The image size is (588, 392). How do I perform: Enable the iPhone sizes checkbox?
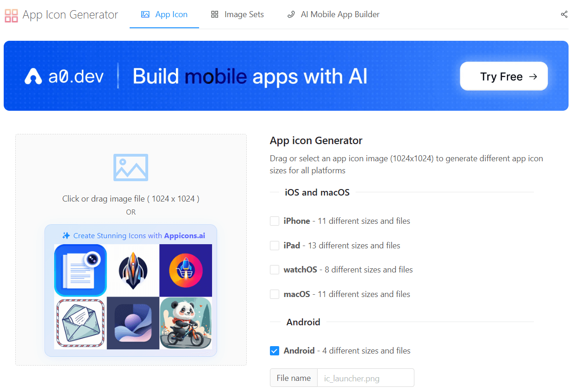click(x=274, y=221)
